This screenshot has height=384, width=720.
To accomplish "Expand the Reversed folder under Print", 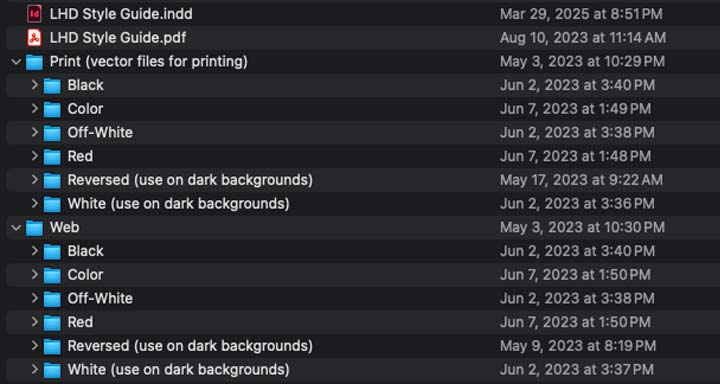I will click(x=34, y=180).
